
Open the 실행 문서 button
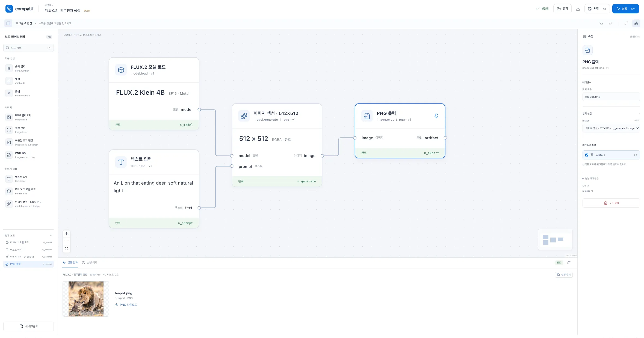click(564, 275)
